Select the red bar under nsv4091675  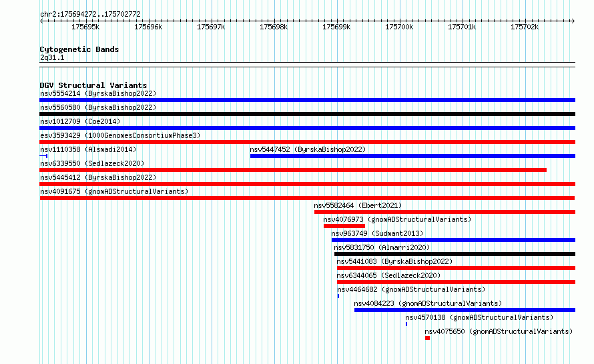coord(307,198)
